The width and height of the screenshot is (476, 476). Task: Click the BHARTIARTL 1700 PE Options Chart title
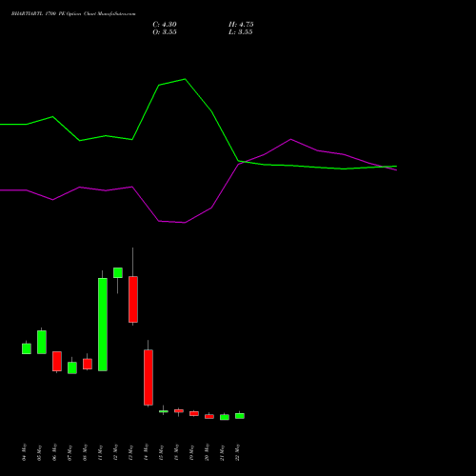(x=73, y=14)
